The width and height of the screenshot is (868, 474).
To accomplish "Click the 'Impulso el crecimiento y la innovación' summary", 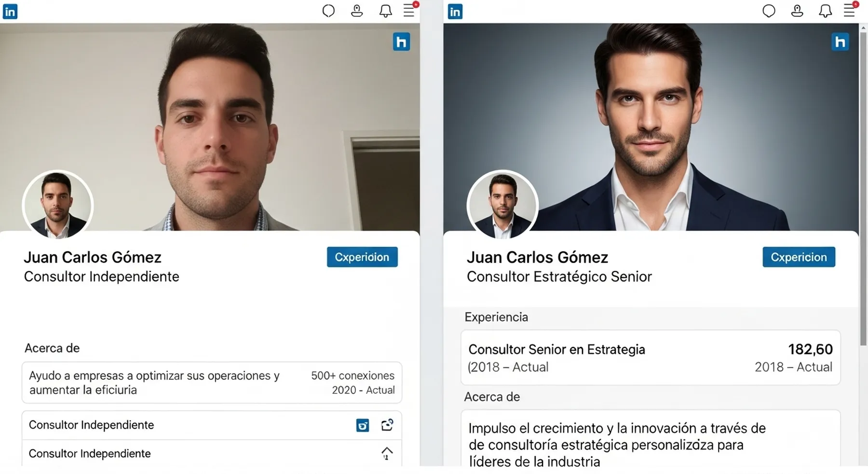I will (617, 444).
